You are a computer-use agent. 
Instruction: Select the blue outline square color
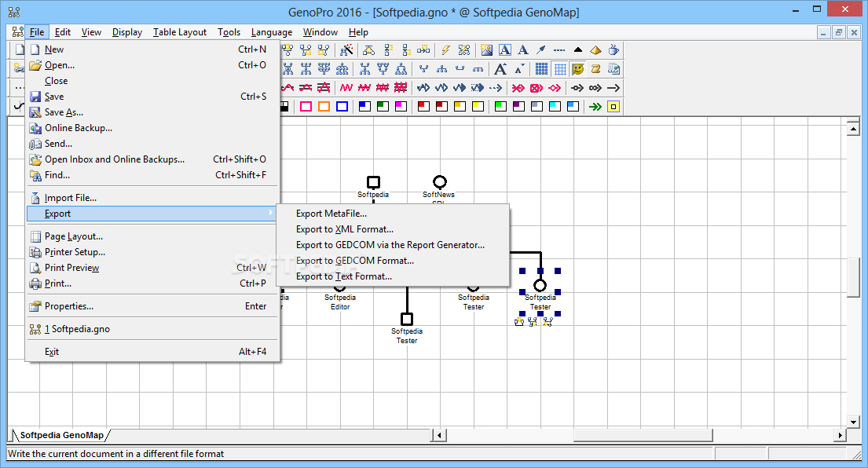tap(342, 107)
